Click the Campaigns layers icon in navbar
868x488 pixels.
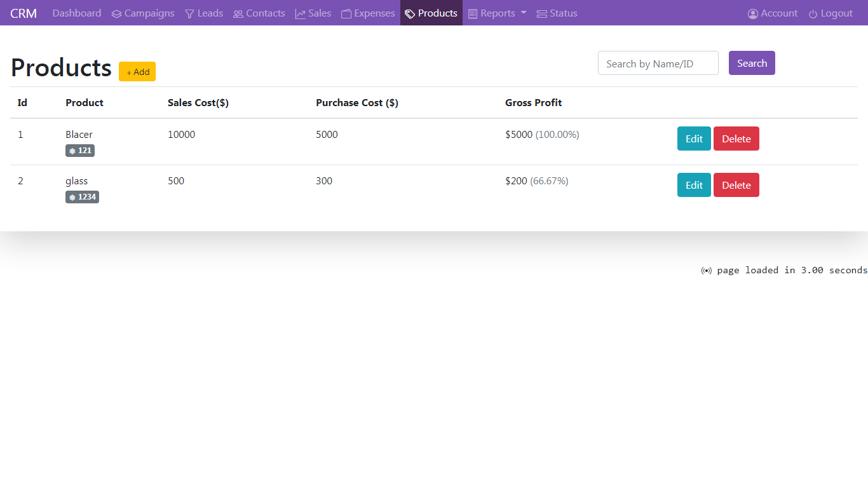coord(116,14)
